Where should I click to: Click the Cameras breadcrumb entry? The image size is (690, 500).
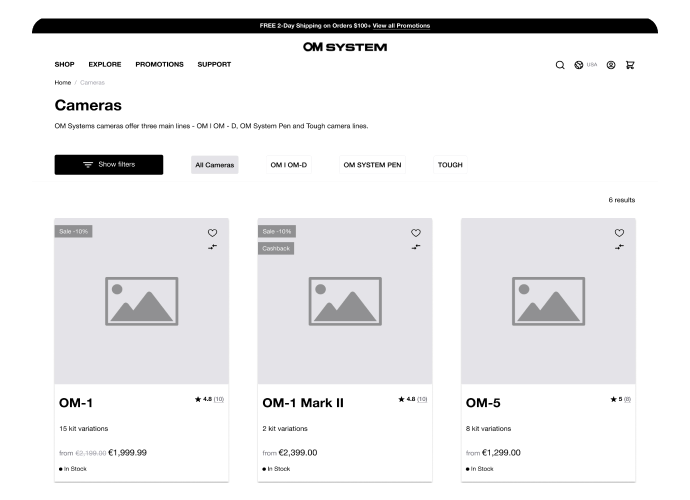(92, 82)
